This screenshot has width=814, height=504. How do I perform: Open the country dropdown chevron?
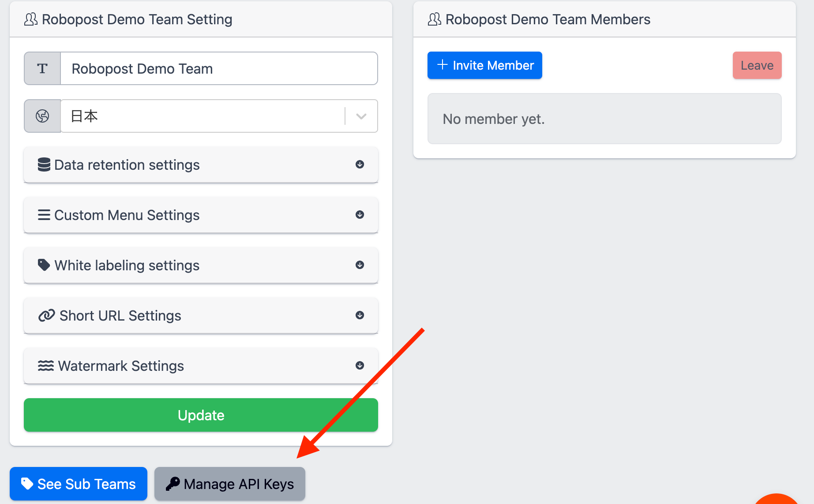tap(361, 116)
